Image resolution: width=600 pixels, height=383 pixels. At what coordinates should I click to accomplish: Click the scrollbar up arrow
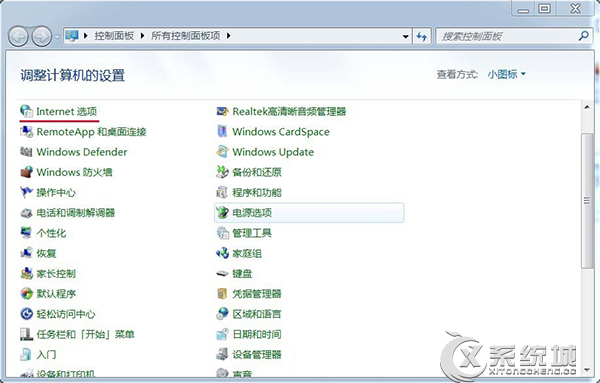(587, 107)
